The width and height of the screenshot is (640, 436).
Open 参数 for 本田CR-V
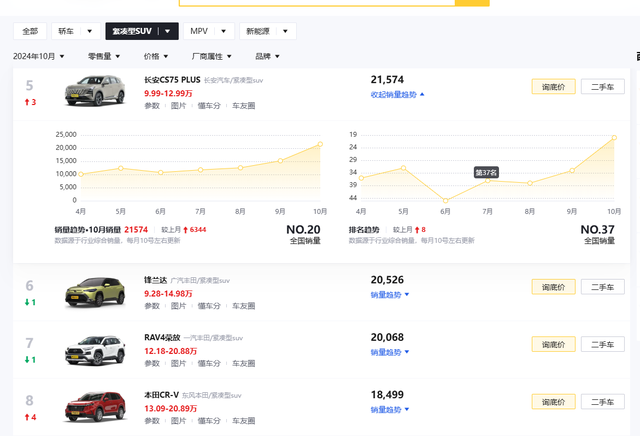pyautogui.click(x=152, y=420)
